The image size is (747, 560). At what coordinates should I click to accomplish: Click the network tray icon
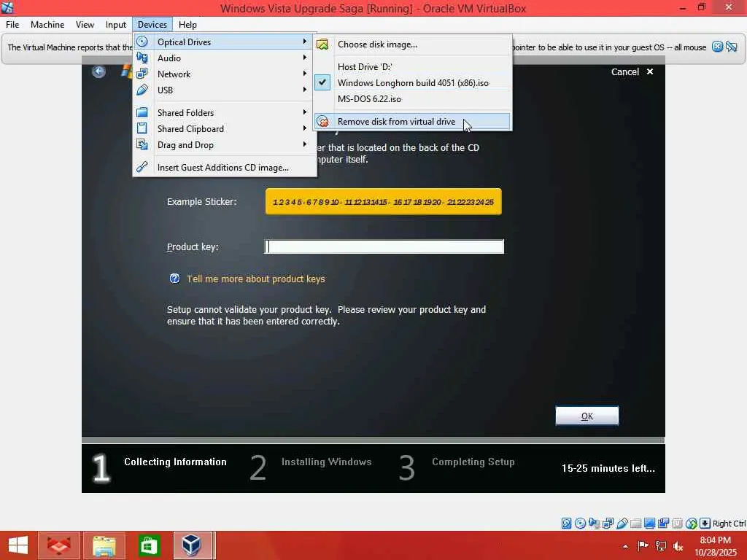point(661,545)
